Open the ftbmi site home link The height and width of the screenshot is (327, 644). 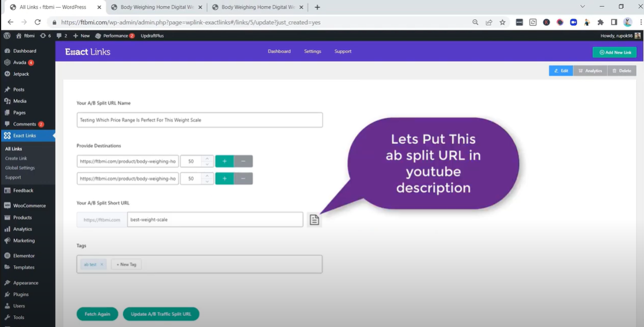pos(25,36)
